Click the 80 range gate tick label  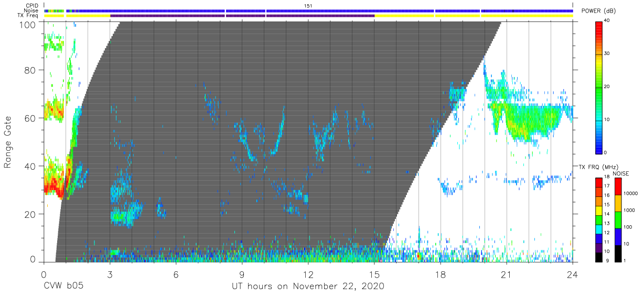click(x=30, y=70)
